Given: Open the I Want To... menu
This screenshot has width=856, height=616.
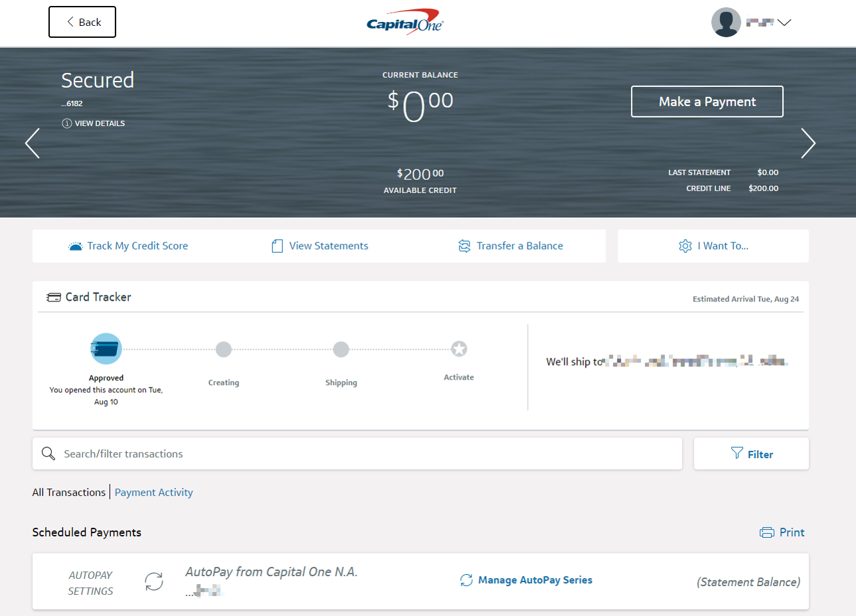Looking at the screenshot, I should [713, 246].
